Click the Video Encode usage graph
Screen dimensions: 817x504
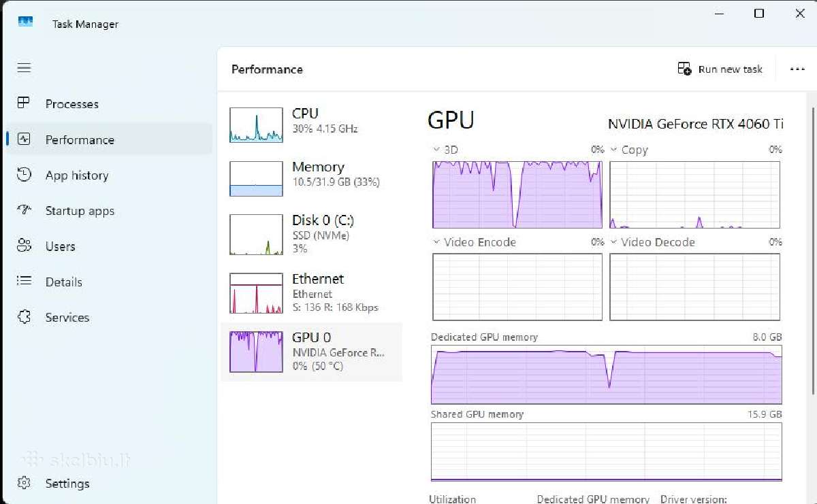coord(517,287)
